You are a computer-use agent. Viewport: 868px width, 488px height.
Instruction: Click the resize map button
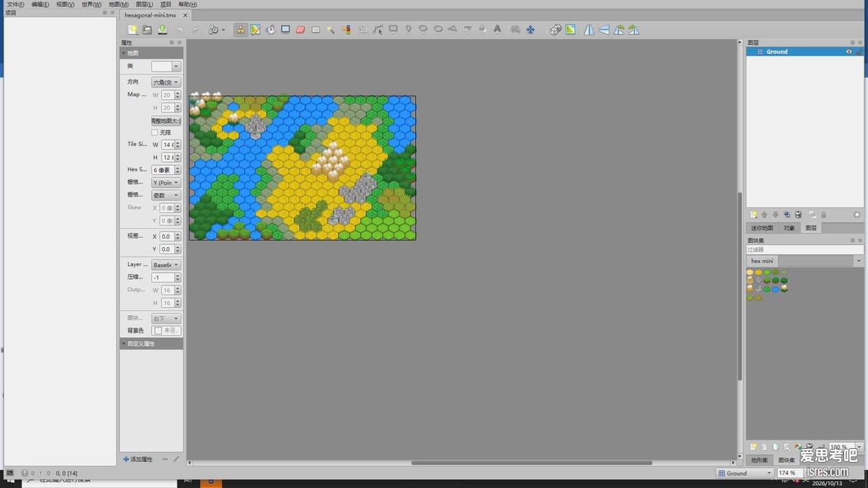(166, 121)
